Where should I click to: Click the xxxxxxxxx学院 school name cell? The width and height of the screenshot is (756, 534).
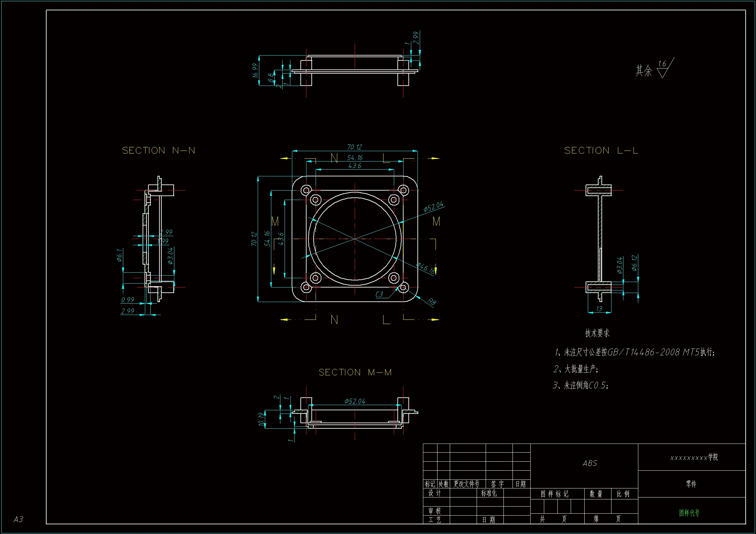pyautogui.click(x=694, y=457)
